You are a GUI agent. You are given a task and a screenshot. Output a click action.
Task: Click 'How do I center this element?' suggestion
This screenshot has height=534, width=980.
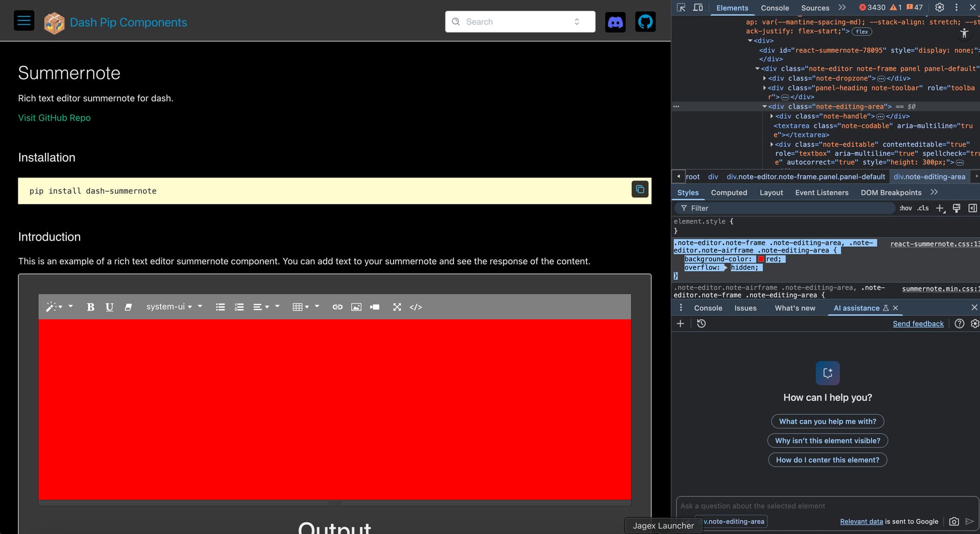(827, 460)
